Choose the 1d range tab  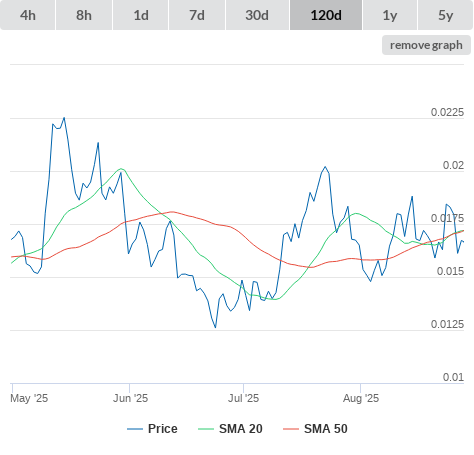tap(141, 15)
